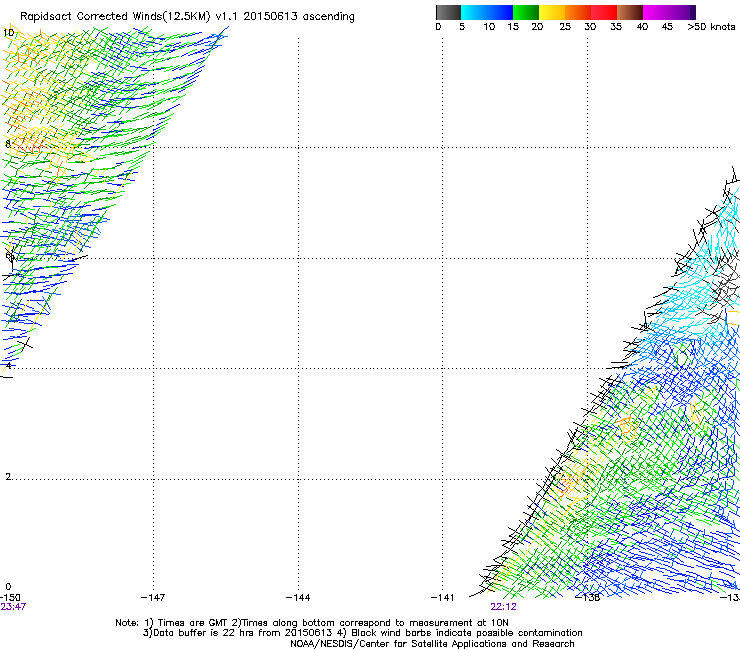Click the orange 25-30 knots legend band
The height and width of the screenshot is (650, 740).
click(578, 12)
